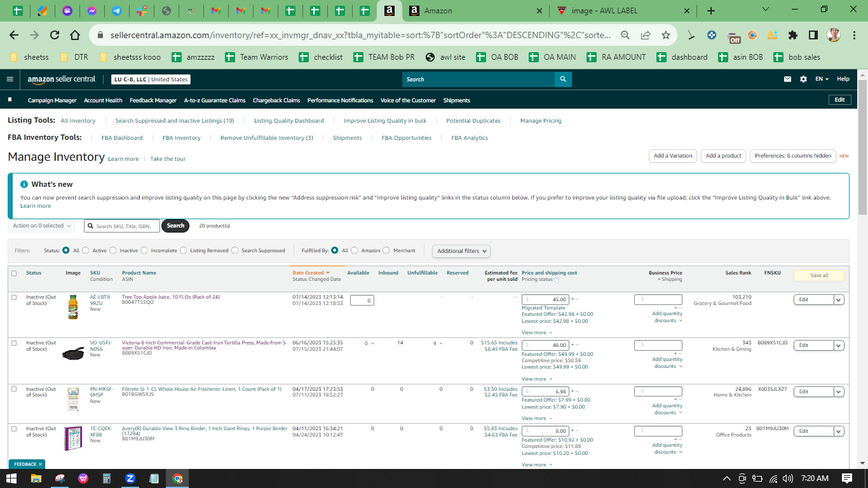Screen dimensions: 868x488
Task: Select the Active status filter
Action: click(86, 250)
